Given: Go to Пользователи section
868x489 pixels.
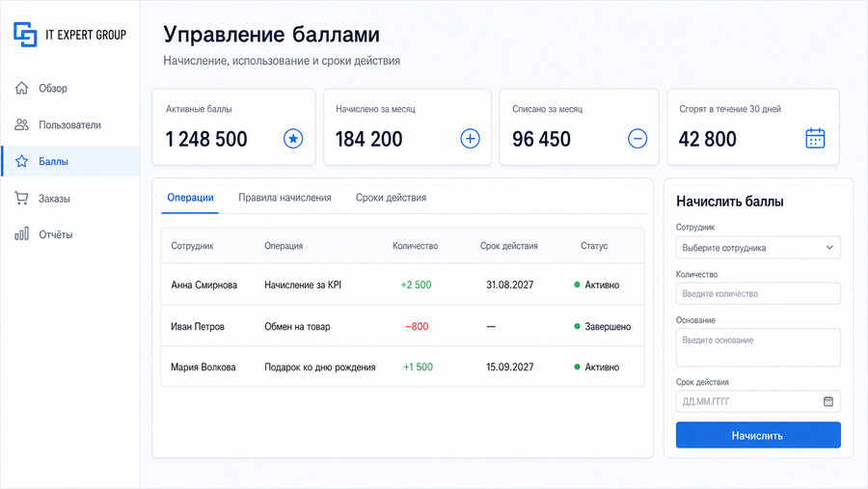Looking at the screenshot, I should (70, 124).
